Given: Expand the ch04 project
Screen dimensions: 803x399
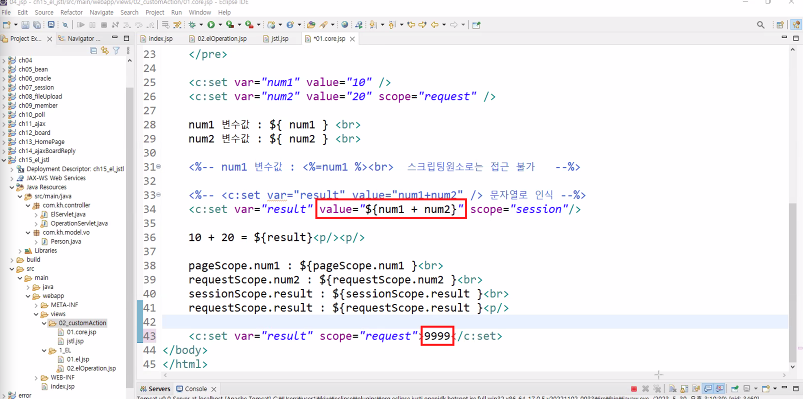Looking at the screenshot, I should coord(4,60).
